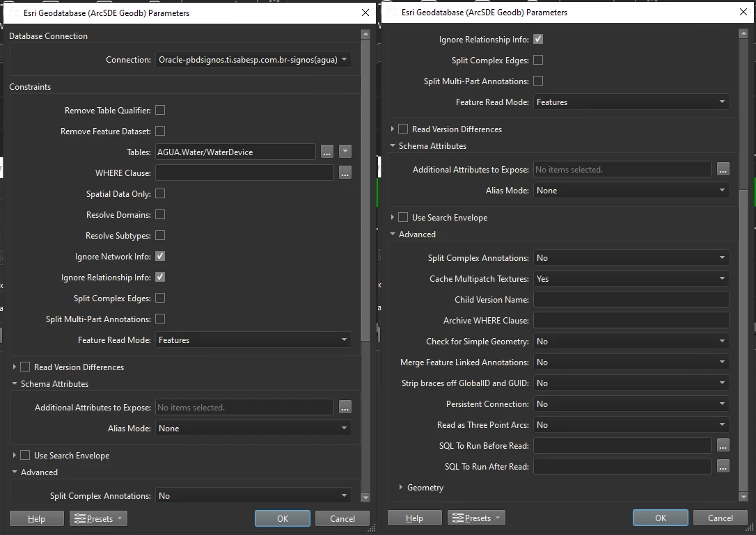Enable Read Version Differences in right dialog

(403, 129)
